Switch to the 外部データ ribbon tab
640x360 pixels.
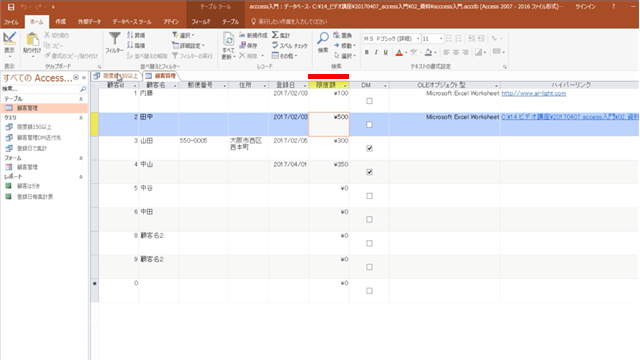pyautogui.click(x=89, y=22)
